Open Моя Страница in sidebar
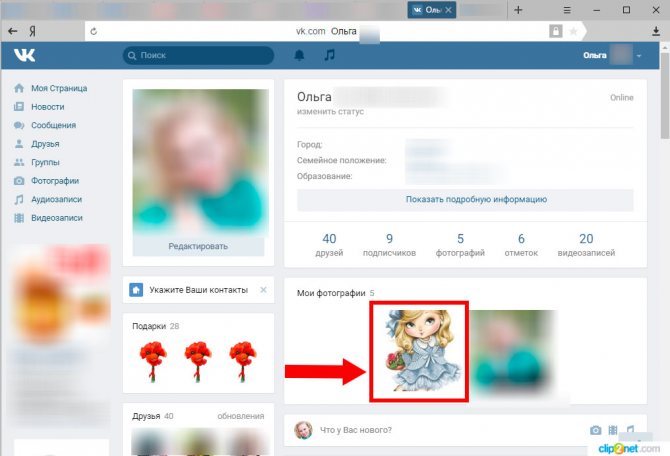 [59, 88]
